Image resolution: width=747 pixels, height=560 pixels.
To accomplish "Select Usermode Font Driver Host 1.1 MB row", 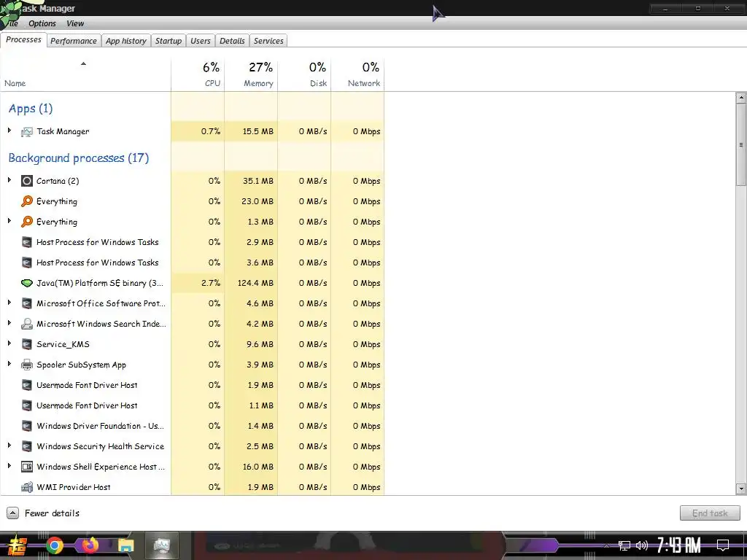I will click(x=192, y=405).
